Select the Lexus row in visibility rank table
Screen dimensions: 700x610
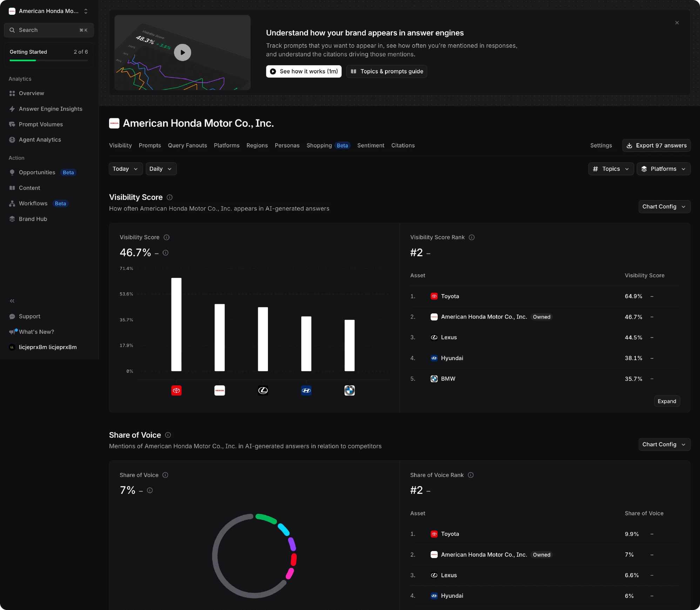545,337
